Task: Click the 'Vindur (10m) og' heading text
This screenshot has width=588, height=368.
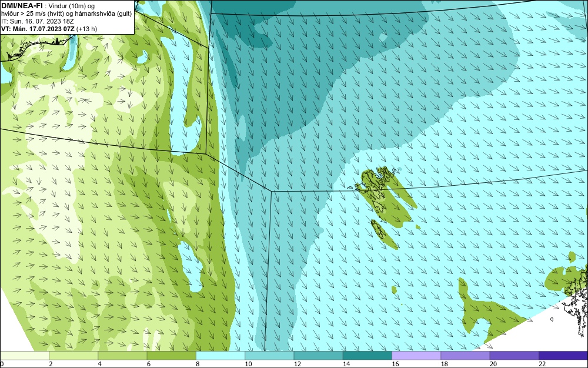Action: (72, 6)
